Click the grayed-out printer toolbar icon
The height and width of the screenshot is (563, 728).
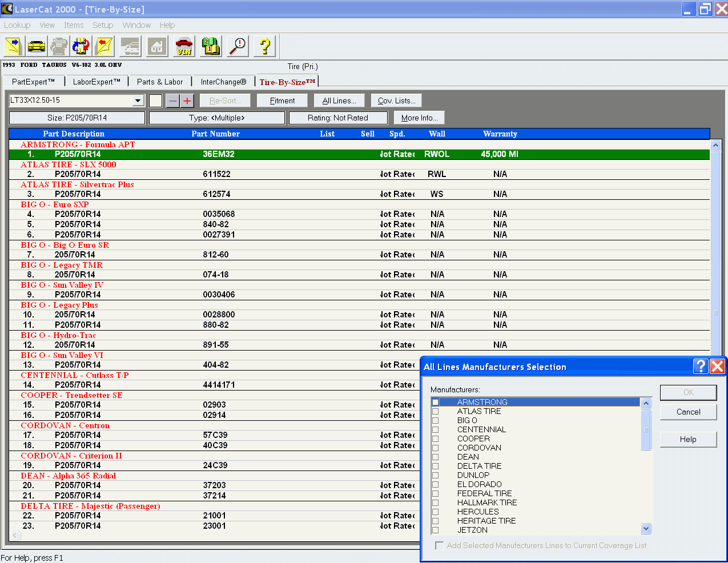[59, 46]
